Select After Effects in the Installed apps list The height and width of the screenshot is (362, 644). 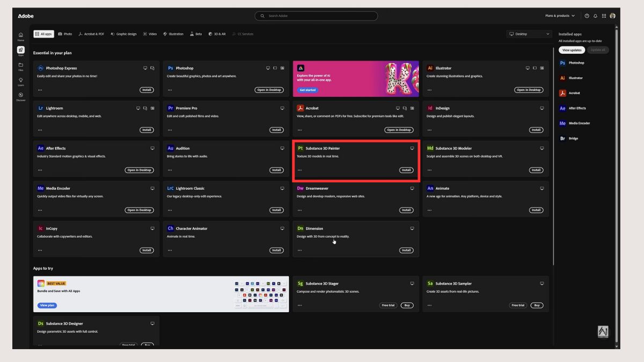[573, 108]
